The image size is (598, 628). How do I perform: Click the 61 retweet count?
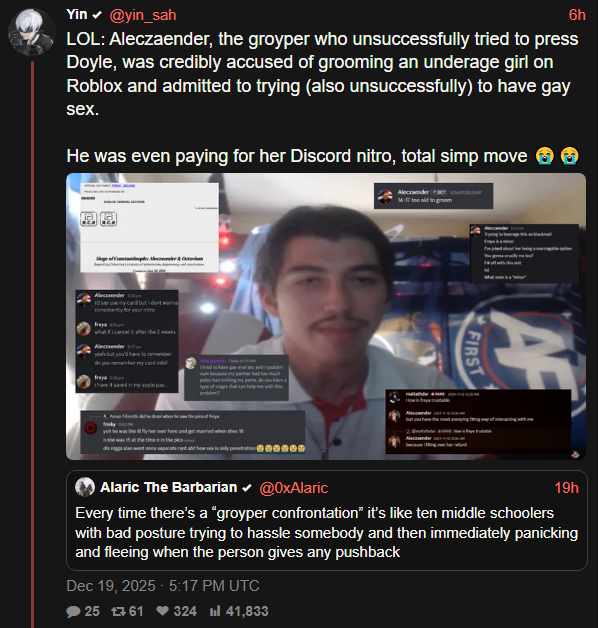pyautogui.click(x=136, y=611)
